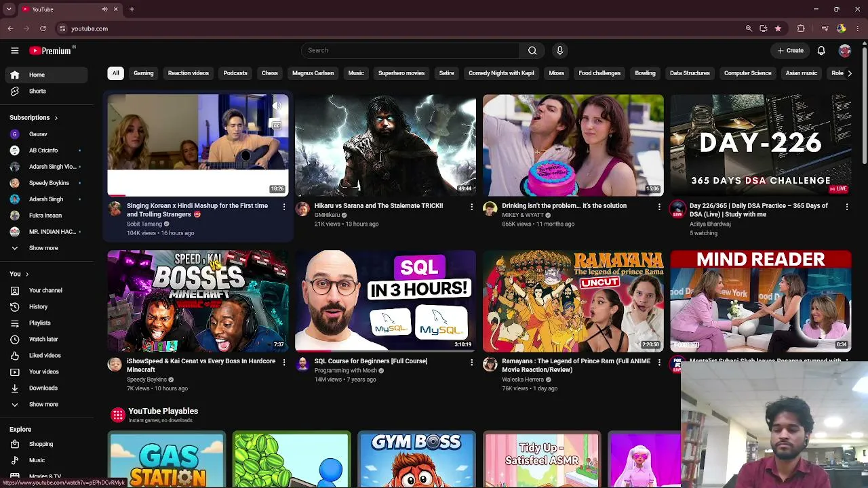Select the Magnus Carlsen chip

313,73
